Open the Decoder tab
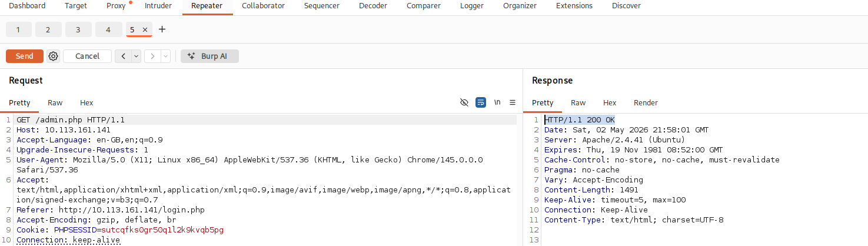 click(373, 6)
